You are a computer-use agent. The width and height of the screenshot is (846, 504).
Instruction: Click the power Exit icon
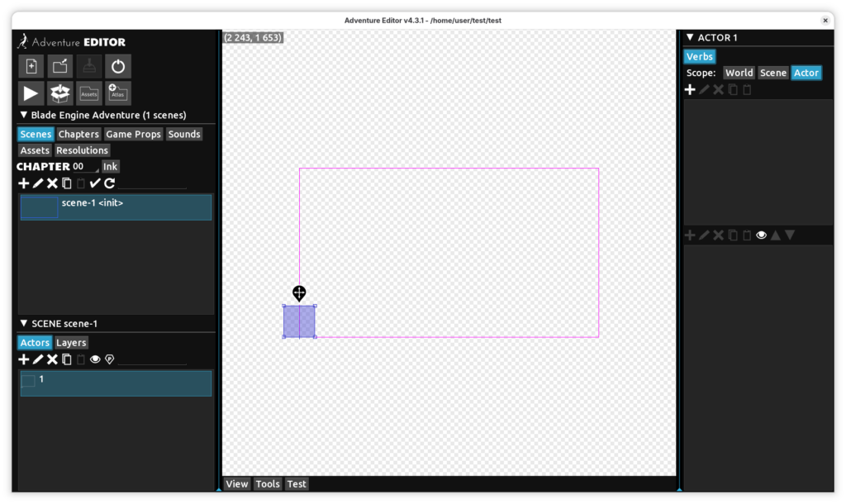[117, 66]
